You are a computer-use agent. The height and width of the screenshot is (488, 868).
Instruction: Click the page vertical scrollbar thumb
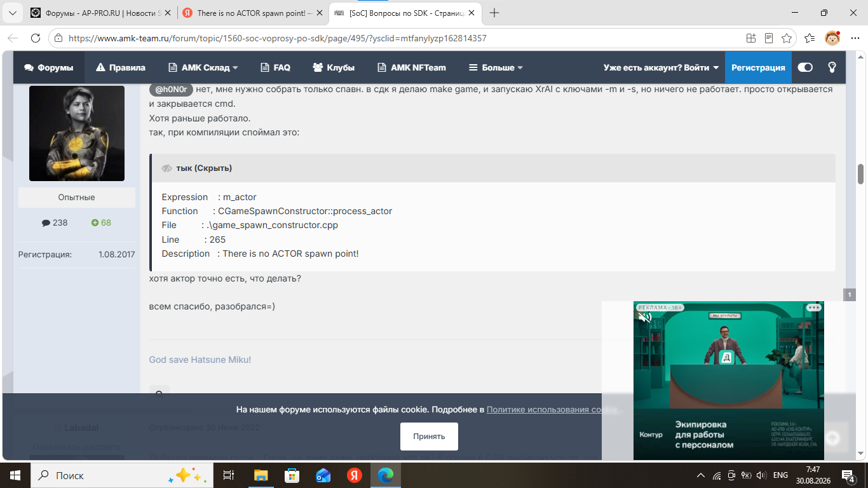coord(861,173)
